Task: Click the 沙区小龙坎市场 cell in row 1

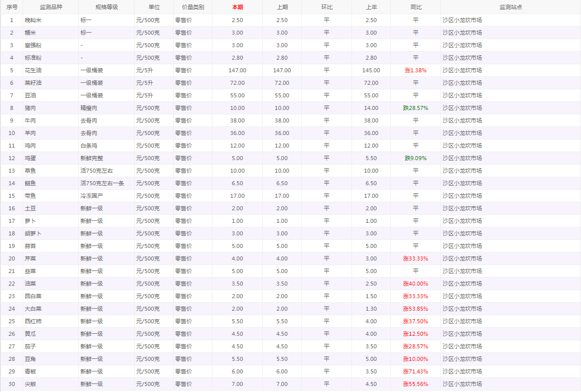Action: pos(459,20)
